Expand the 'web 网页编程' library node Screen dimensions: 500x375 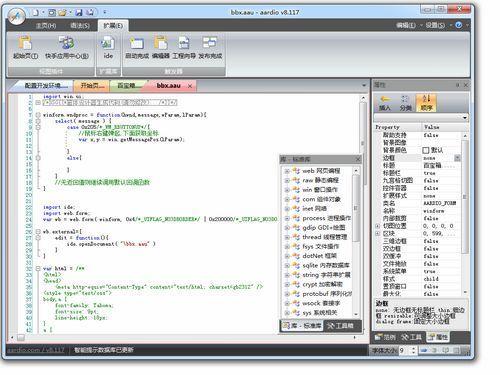(287, 171)
